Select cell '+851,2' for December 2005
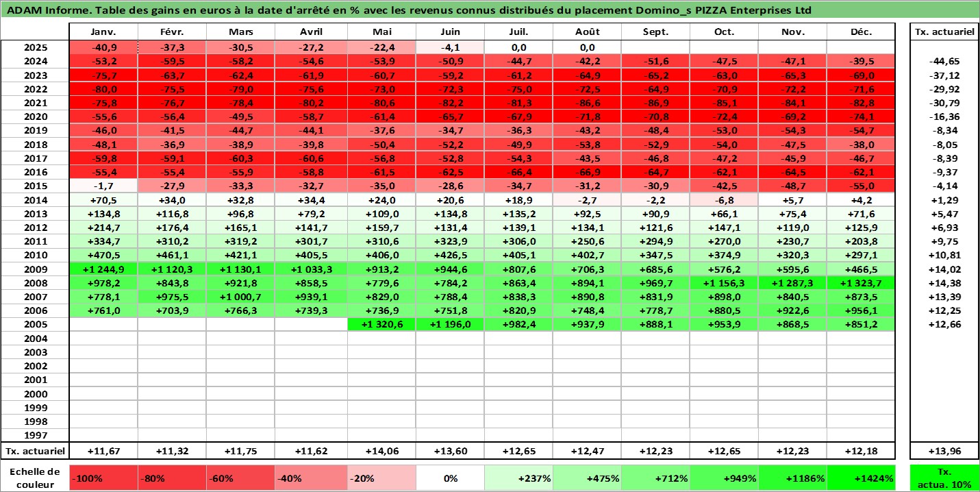The height and width of the screenshot is (492, 980). [862, 325]
